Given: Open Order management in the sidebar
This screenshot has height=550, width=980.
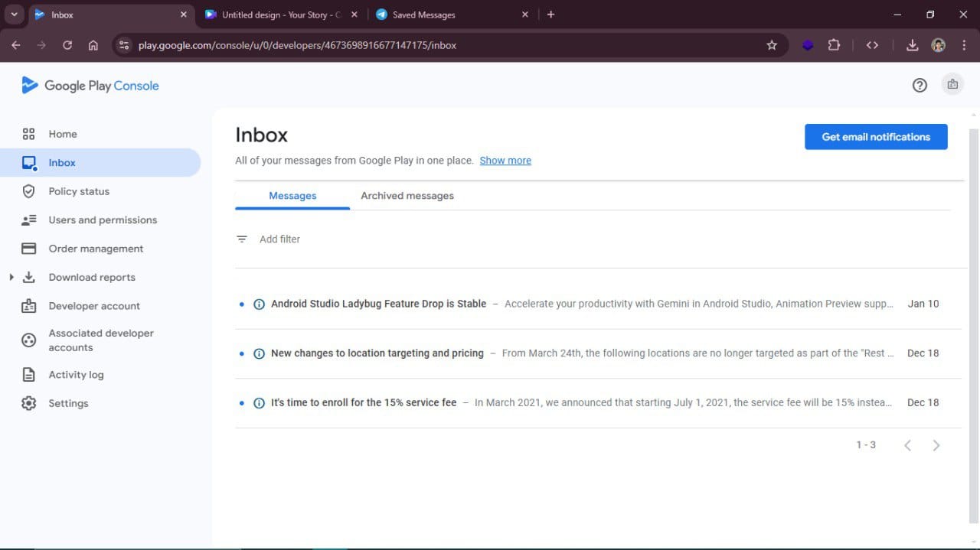Looking at the screenshot, I should (x=100, y=249).
